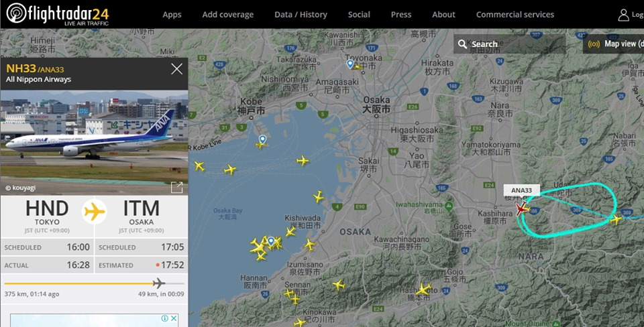Viewport: 644px width, 327px height.
Task: Select the red ANA33 aircraft on map
Action: pos(521,209)
